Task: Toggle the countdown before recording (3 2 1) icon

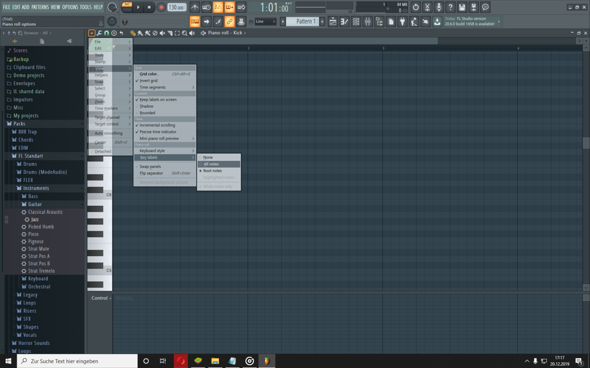Action: pos(218,7)
